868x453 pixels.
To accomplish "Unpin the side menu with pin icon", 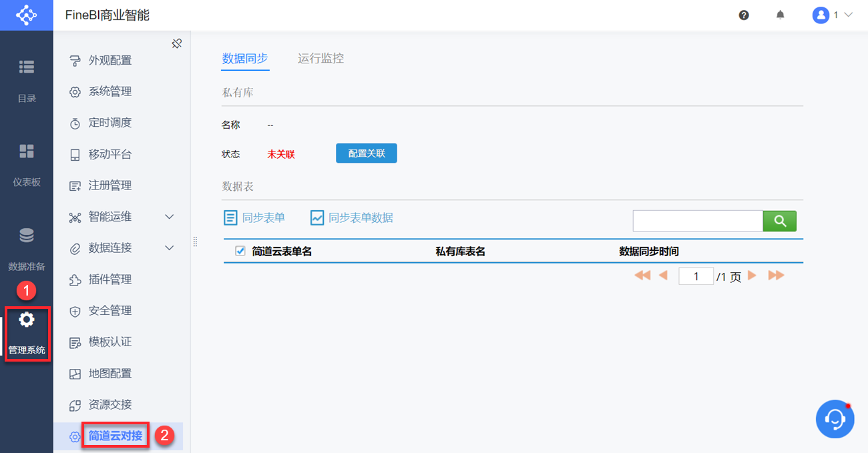I will point(177,43).
